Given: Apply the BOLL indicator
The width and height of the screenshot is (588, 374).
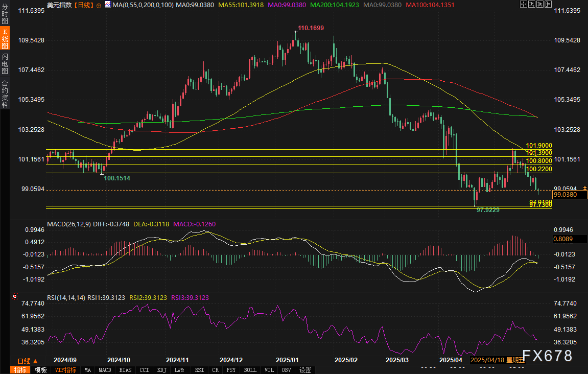Looking at the screenshot, I should point(250,370).
